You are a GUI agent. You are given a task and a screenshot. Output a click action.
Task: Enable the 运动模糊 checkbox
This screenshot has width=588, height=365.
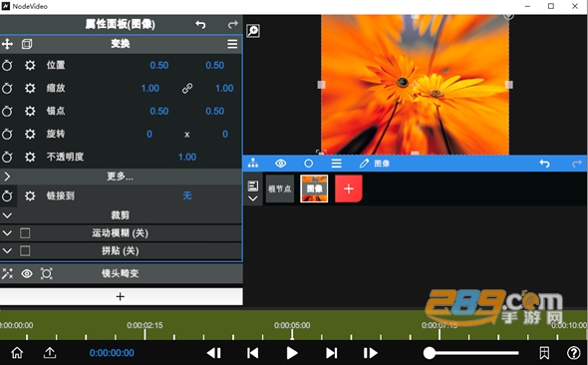25,233
